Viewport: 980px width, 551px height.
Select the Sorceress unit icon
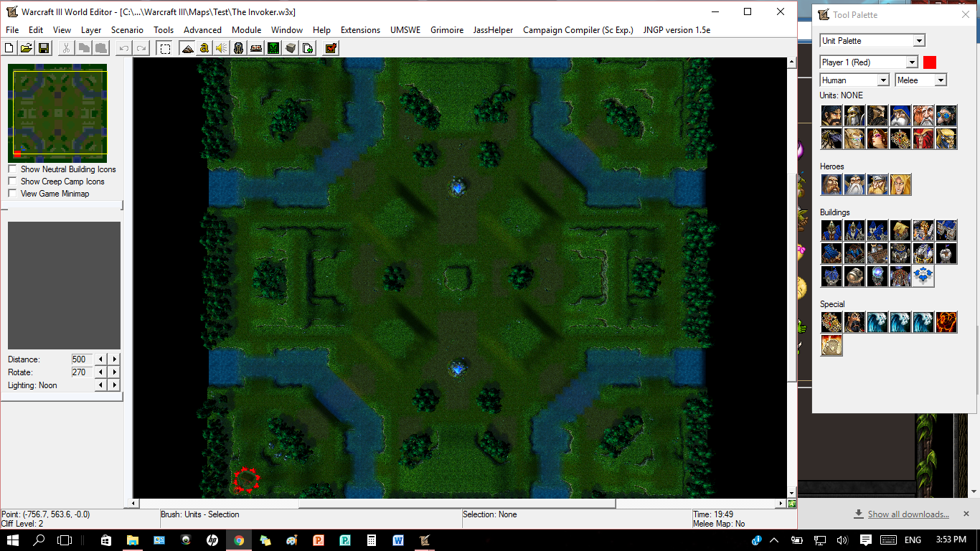click(x=877, y=138)
